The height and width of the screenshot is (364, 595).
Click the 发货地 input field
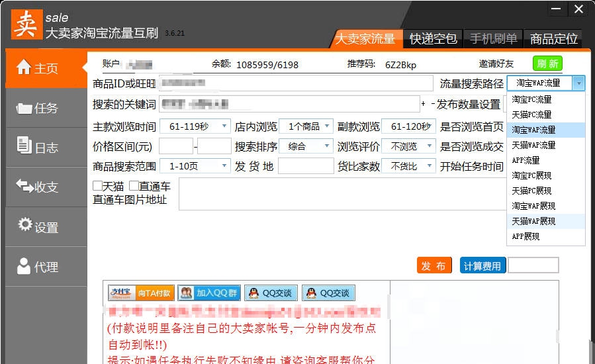[306, 166]
